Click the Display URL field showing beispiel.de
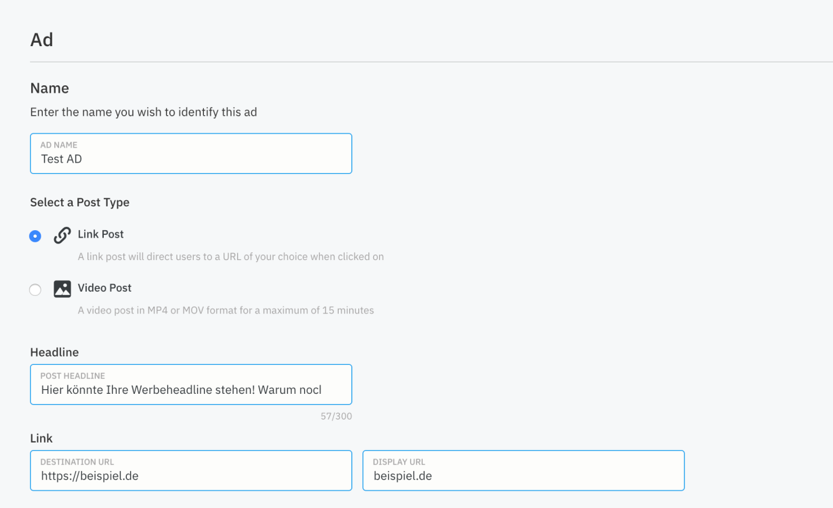833x508 pixels. point(523,471)
